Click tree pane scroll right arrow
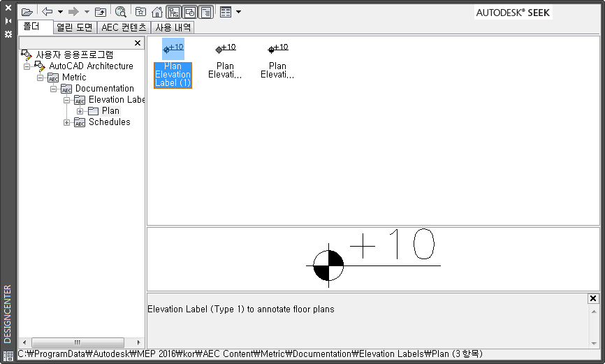The image size is (605, 364). [x=139, y=342]
